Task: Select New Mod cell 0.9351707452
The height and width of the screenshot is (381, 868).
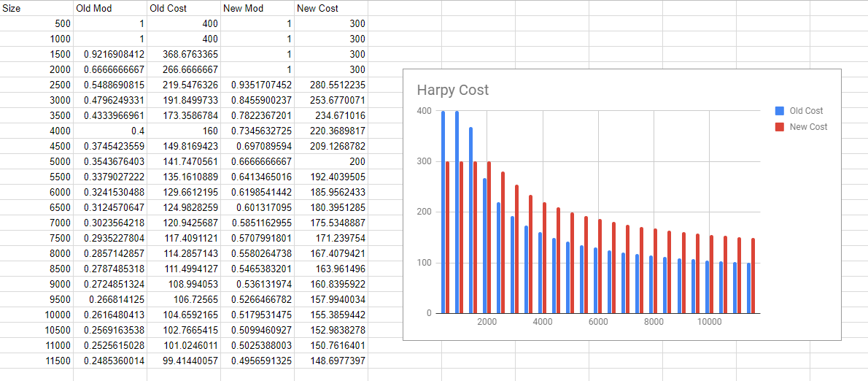Action: (x=257, y=85)
